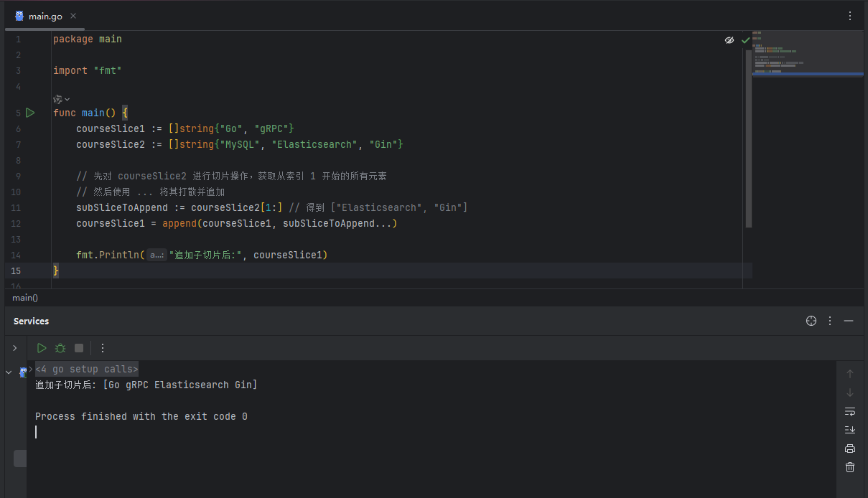Click the Chinese comment on line 10
Screen dimensions: 868x498
151,192
